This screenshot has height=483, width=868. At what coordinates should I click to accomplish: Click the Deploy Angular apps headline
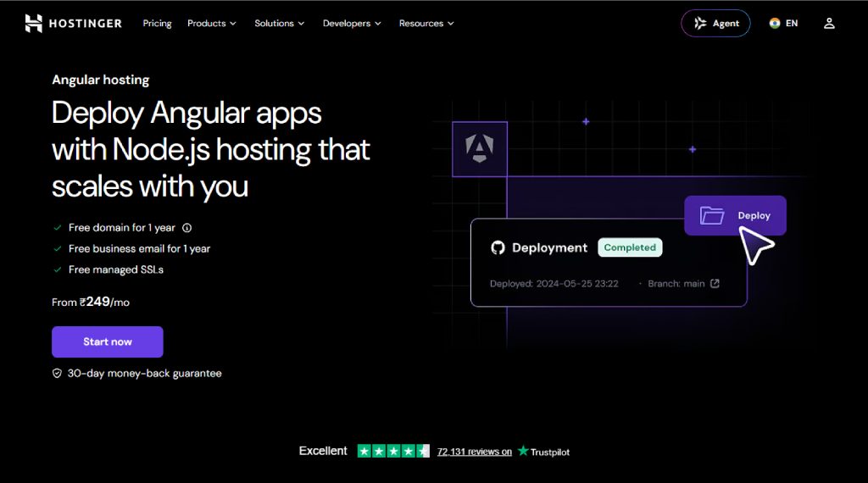[210, 149]
